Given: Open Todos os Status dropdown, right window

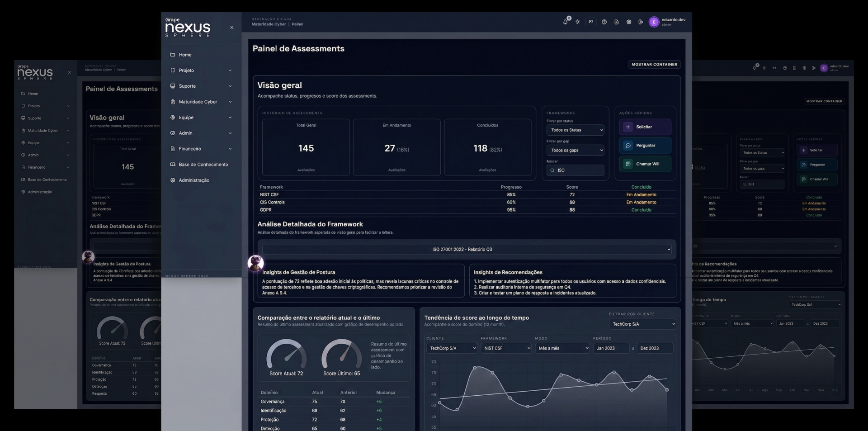Looking at the screenshot, I should coord(762,153).
